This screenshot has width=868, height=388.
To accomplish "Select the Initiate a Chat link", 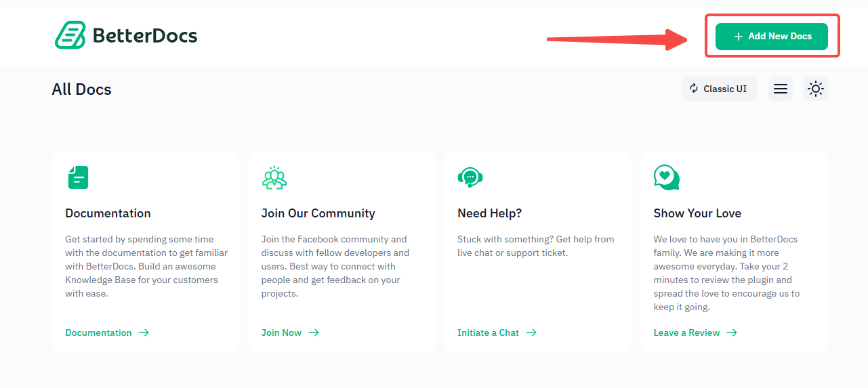I will pos(488,332).
